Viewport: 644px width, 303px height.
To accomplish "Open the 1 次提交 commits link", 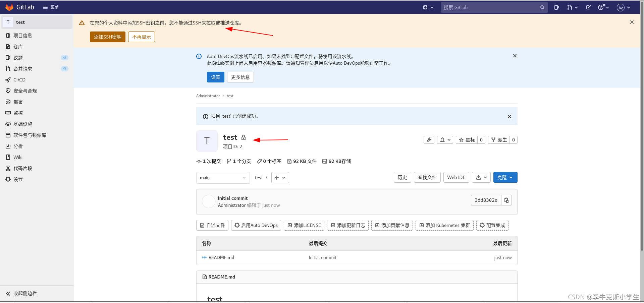I will coord(209,161).
